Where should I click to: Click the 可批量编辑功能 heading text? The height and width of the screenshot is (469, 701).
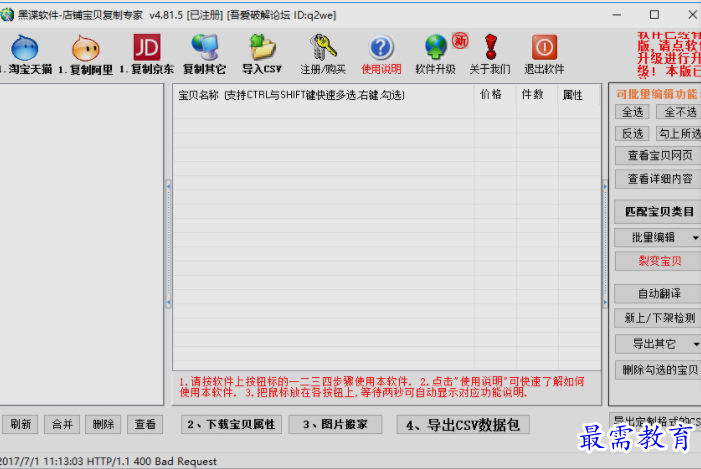click(658, 94)
